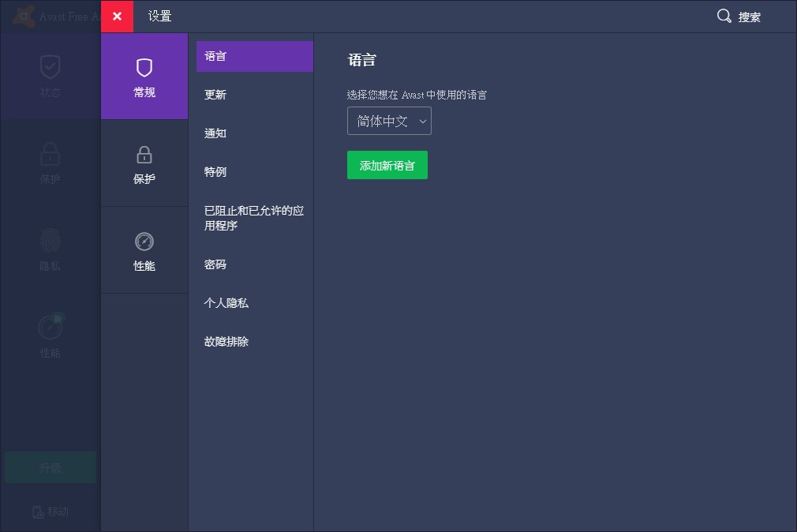Image resolution: width=797 pixels, height=532 pixels.
Task: Open the 保护 (Protection) lock icon in sidebar
Action: pyautogui.click(x=50, y=154)
